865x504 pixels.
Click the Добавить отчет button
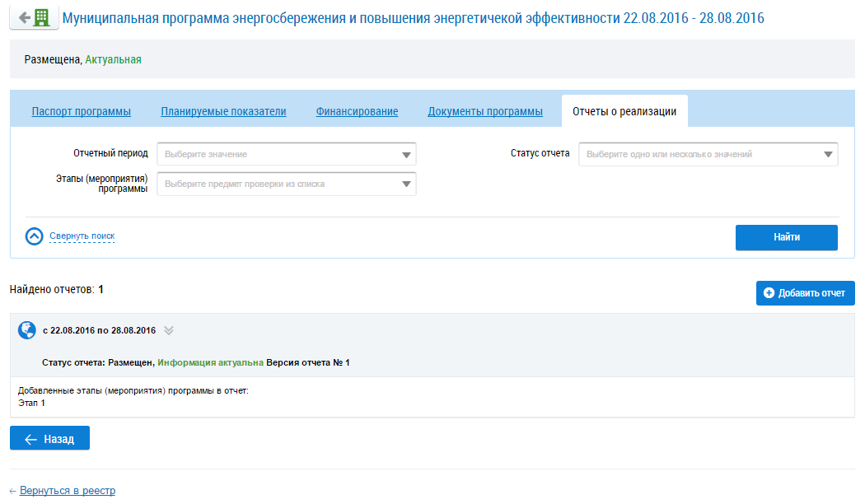[x=805, y=293]
